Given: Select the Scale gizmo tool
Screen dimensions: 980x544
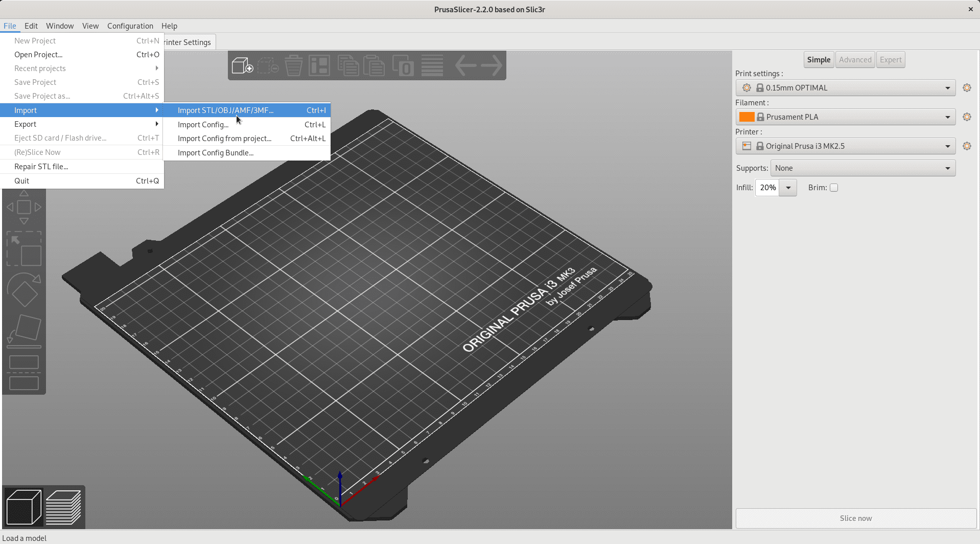Looking at the screenshot, I should (24, 248).
